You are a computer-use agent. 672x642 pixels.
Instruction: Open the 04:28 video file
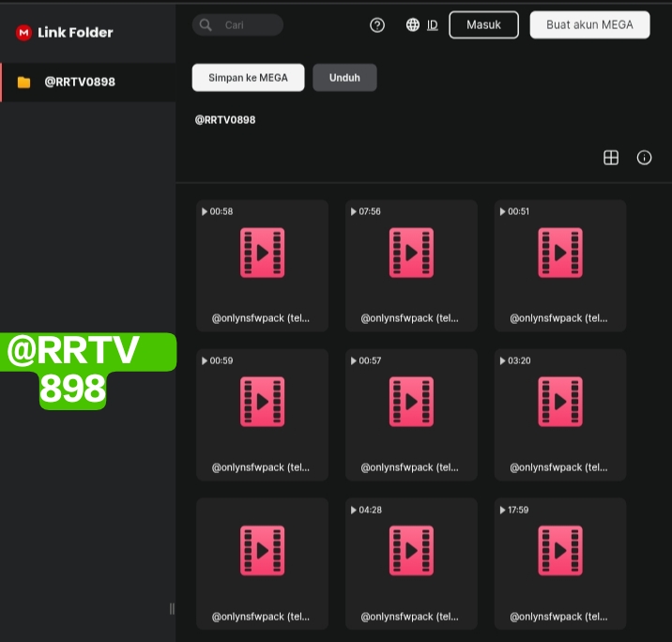[x=411, y=563]
